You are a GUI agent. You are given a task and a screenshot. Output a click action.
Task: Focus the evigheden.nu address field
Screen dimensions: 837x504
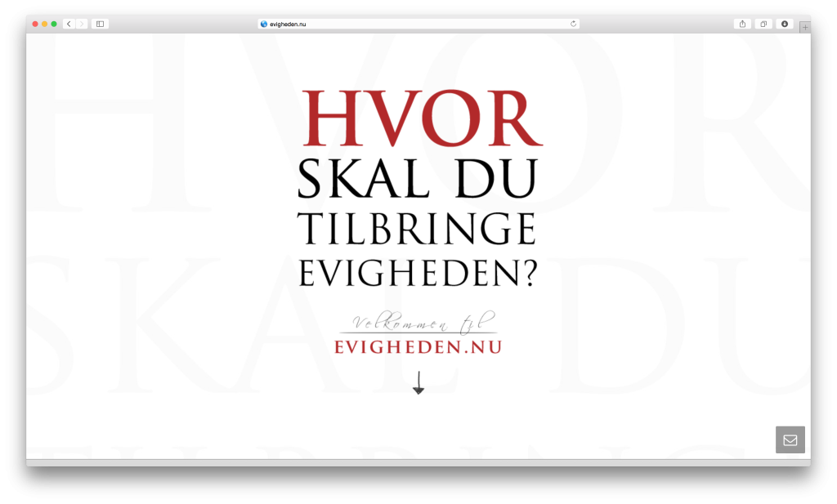tap(418, 24)
